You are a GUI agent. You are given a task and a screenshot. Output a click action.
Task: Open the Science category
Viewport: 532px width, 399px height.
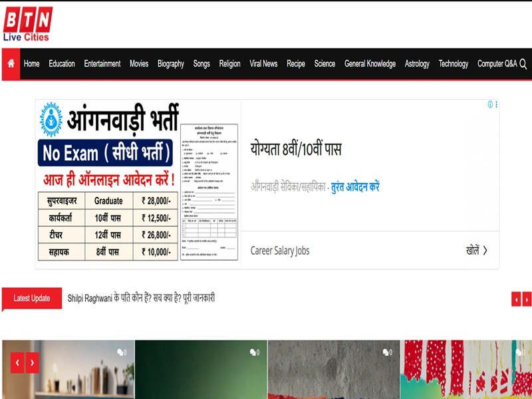coord(325,64)
